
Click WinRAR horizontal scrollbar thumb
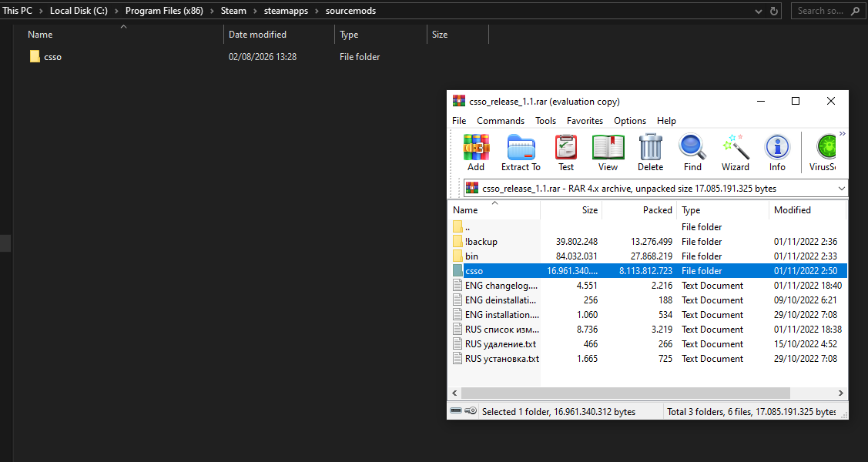(625, 393)
